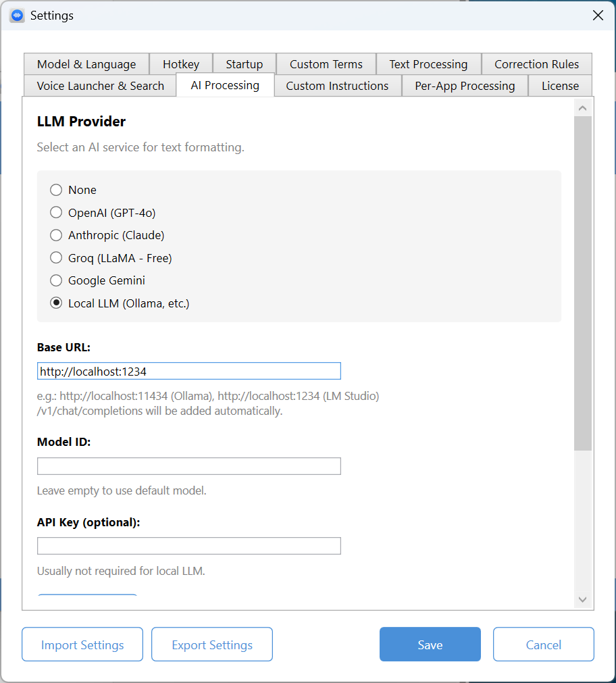The width and height of the screenshot is (616, 683).
Task: Click the 'LLM Provider' heading
Action: 82,122
